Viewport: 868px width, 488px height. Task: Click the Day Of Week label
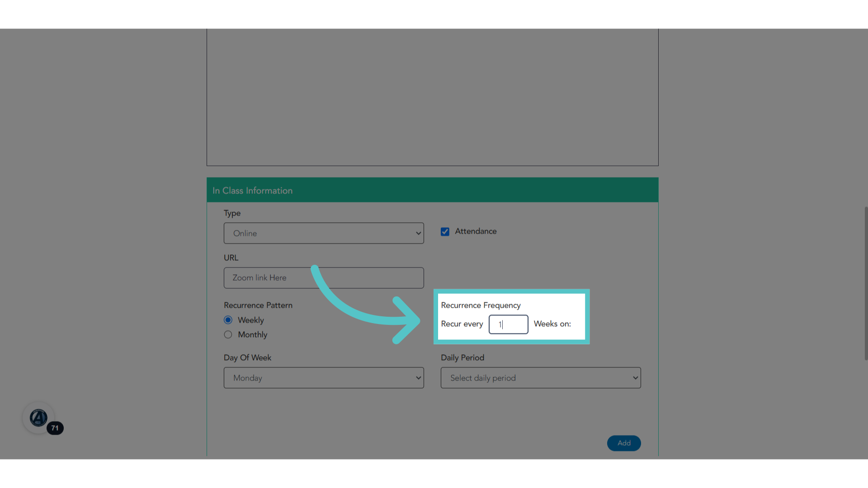click(247, 358)
